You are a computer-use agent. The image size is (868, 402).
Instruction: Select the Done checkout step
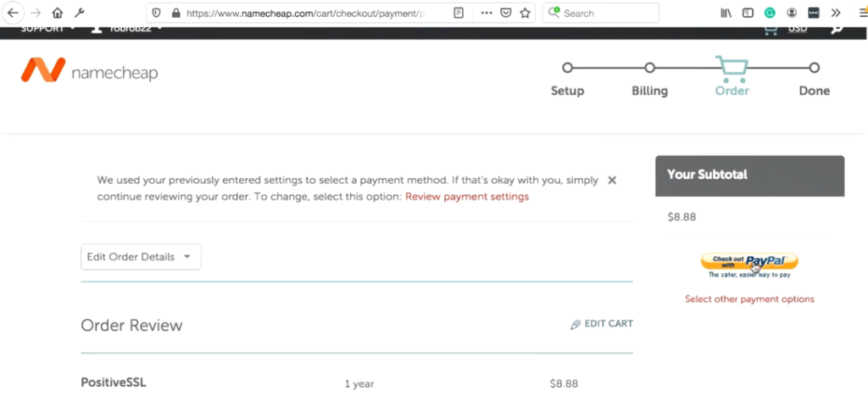tap(815, 81)
